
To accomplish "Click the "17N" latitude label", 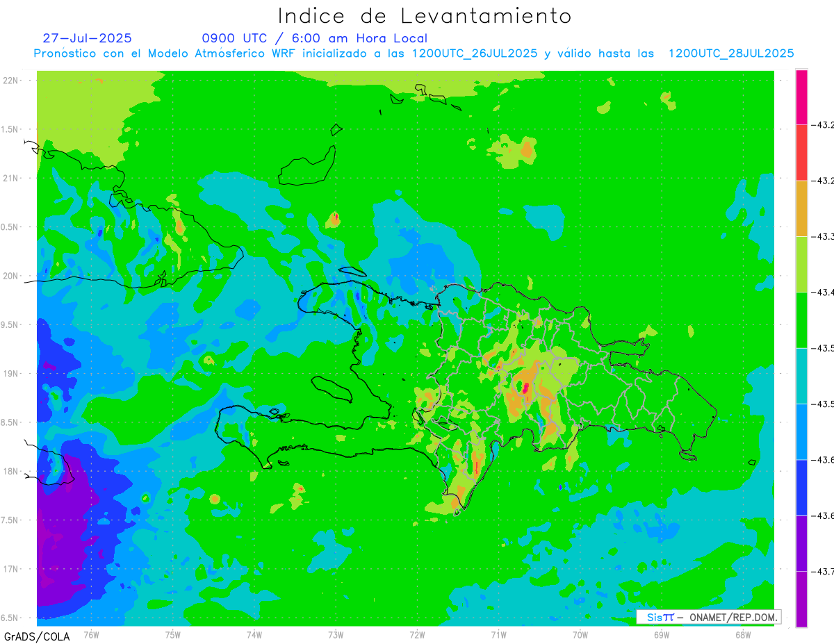I will tap(12, 569).
